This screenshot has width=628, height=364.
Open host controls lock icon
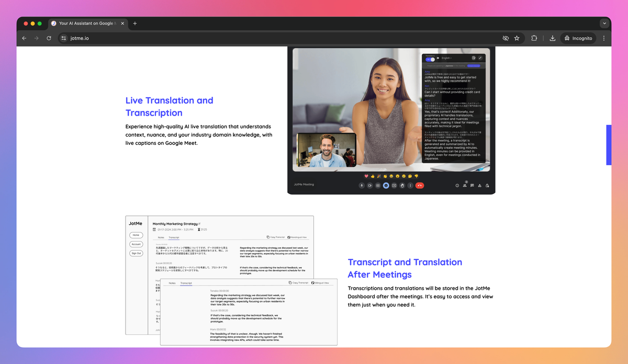point(487,185)
